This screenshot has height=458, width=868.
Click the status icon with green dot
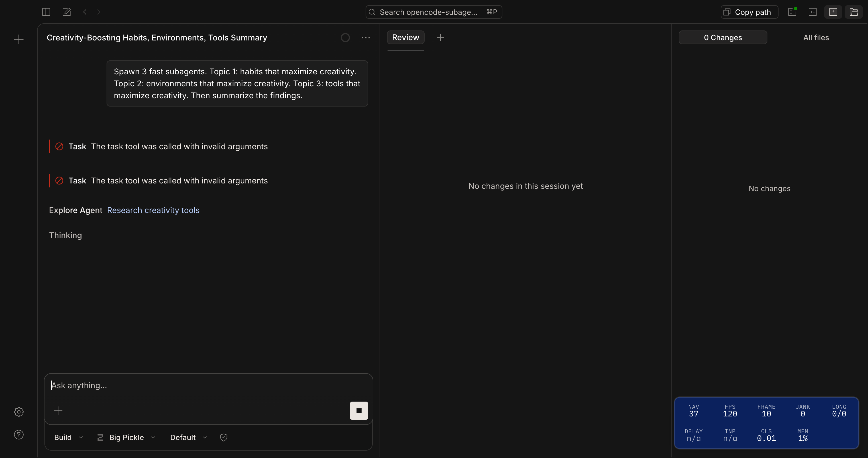[x=792, y=12]
